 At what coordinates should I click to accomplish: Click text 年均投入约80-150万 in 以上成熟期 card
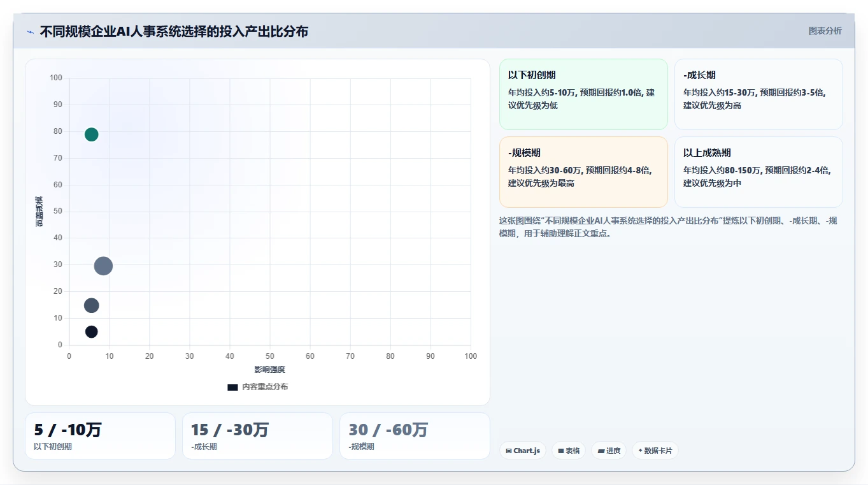coord(722,170)
